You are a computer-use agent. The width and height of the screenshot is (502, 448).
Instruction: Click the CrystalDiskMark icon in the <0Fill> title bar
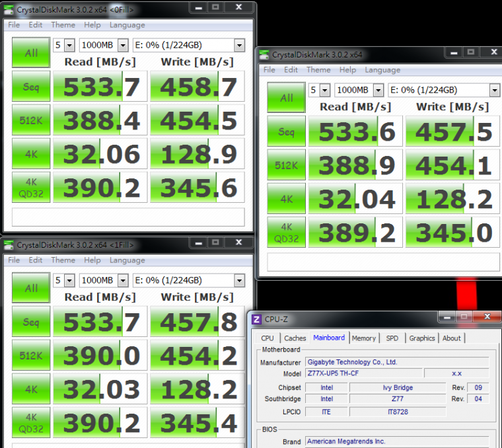9,8
